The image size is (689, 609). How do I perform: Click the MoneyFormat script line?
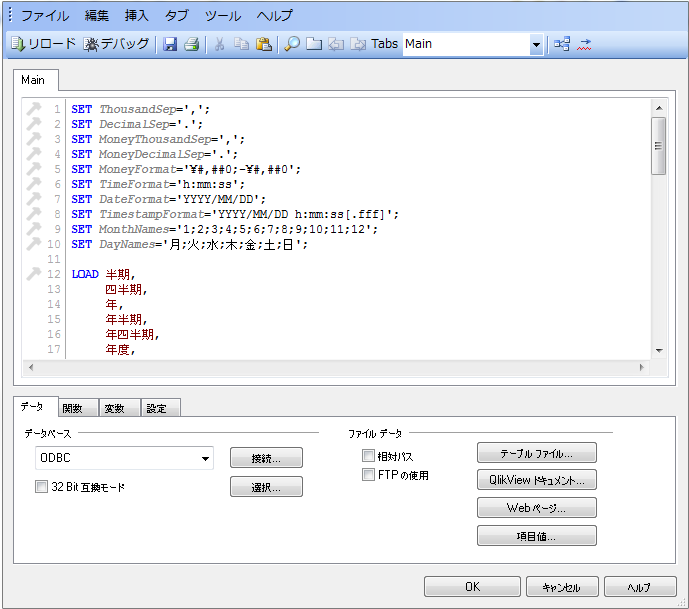(x=186, y=169)
